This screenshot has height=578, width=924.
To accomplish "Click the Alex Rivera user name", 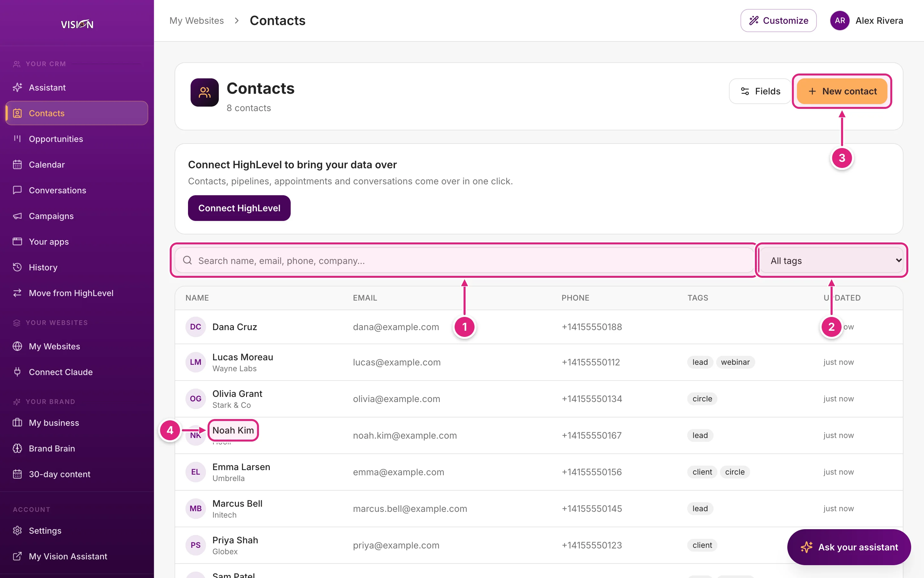I will tap(879, 21).
